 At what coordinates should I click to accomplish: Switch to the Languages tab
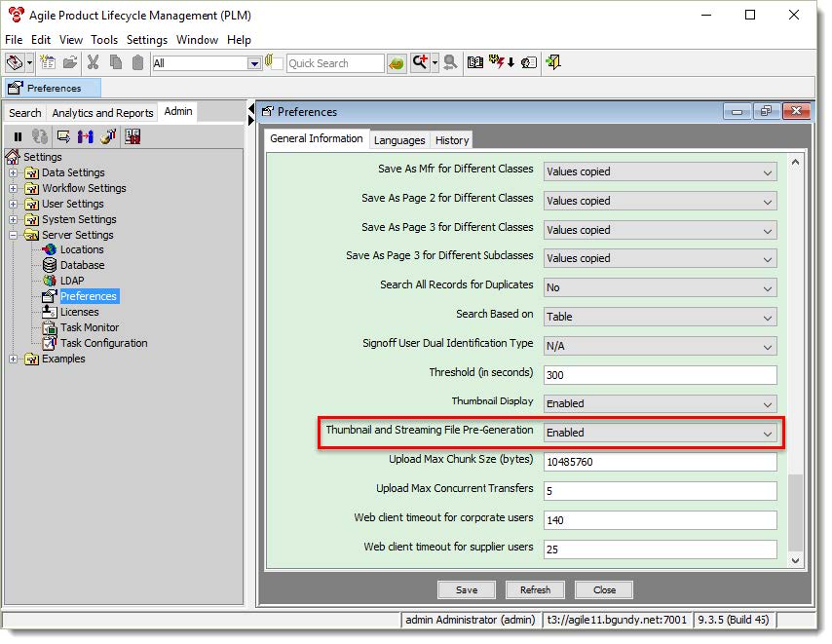tap(399, 139)
